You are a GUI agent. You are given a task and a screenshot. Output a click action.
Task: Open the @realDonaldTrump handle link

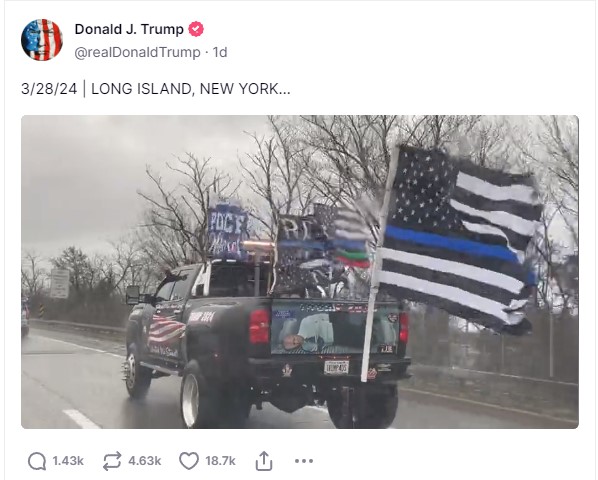[137, 52]
